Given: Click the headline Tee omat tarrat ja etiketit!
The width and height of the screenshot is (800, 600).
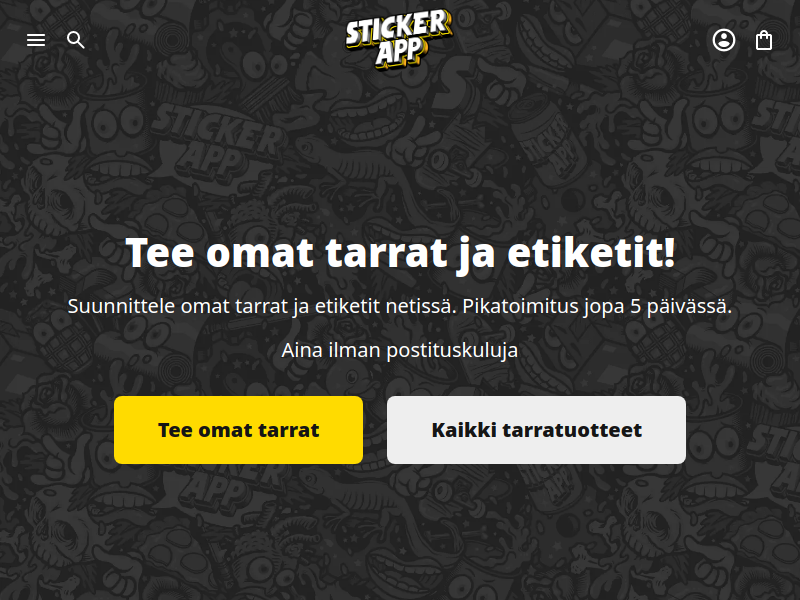Looking at the screenshot, I should 401,253.
